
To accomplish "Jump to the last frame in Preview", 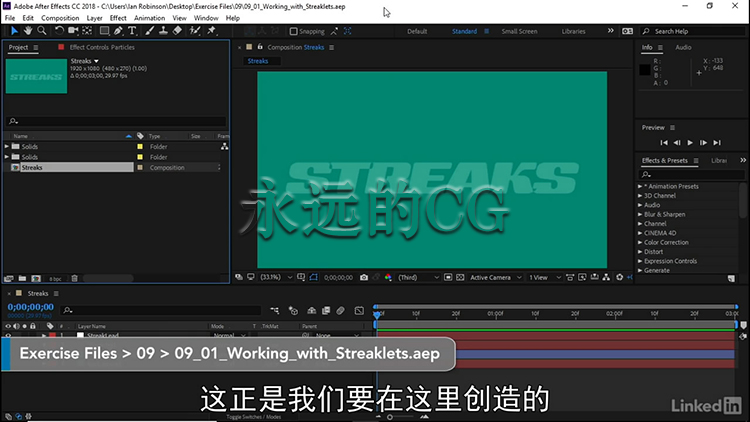I will pos(717,143).
